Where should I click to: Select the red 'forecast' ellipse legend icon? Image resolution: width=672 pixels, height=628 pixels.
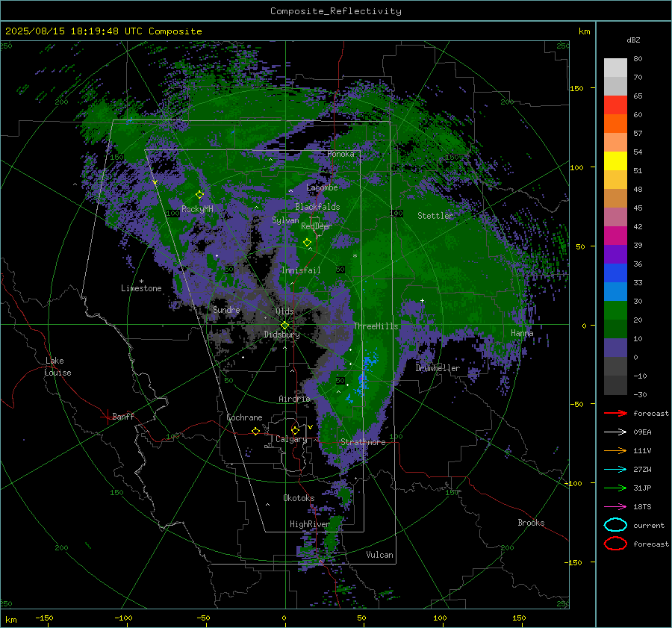[615, 544]
